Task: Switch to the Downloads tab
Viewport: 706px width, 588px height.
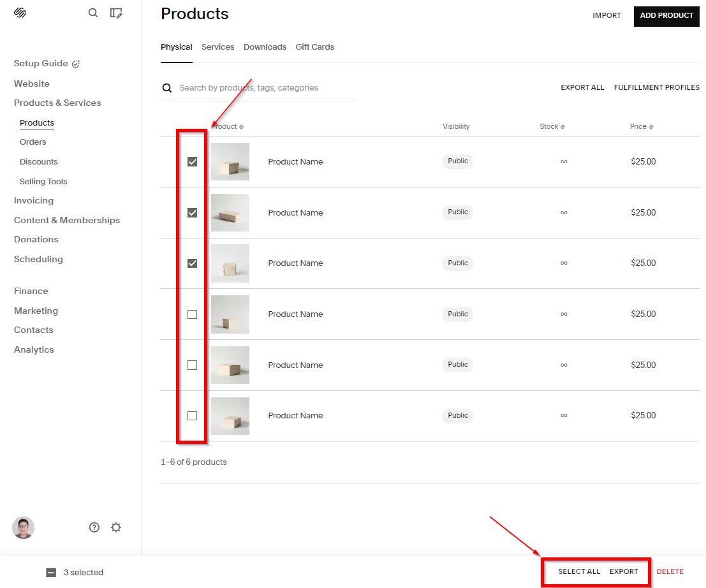Action: click(265, 47)
